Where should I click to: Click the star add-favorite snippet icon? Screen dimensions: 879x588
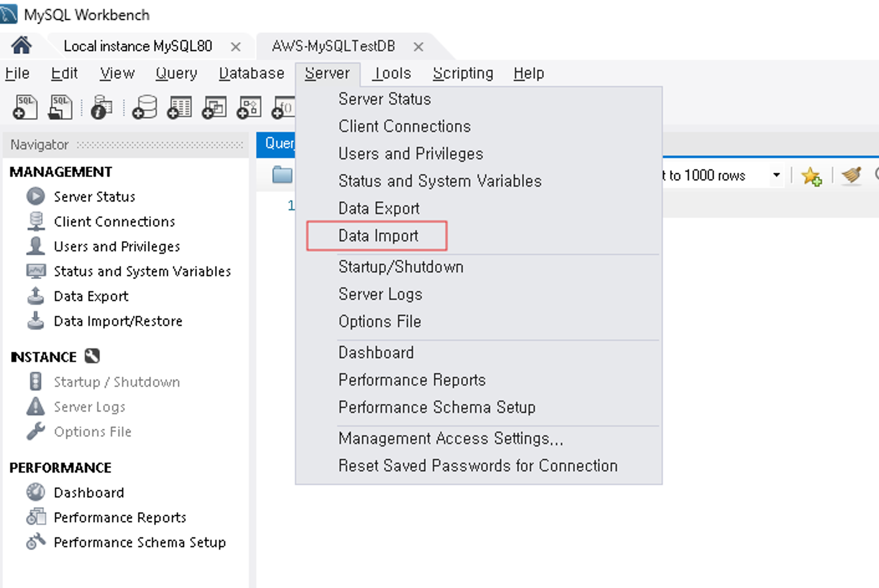811,176
